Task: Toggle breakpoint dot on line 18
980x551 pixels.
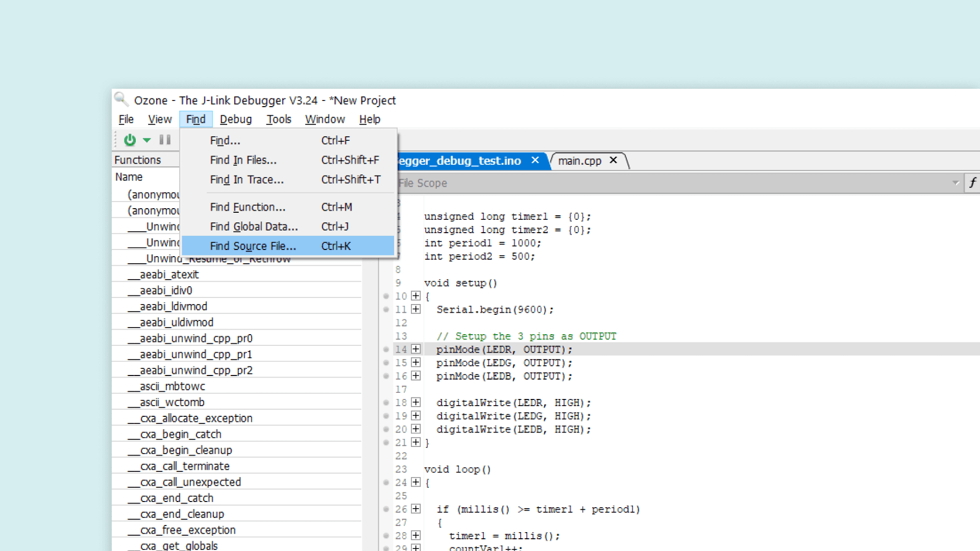Action: [x=386, y=403]
